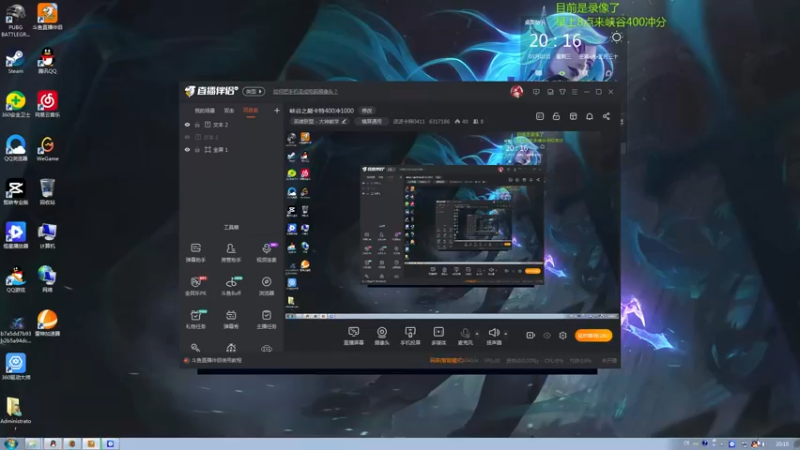Open the underlined help link in title bar
The image size is (800, 450).
[x=305, y=92]
